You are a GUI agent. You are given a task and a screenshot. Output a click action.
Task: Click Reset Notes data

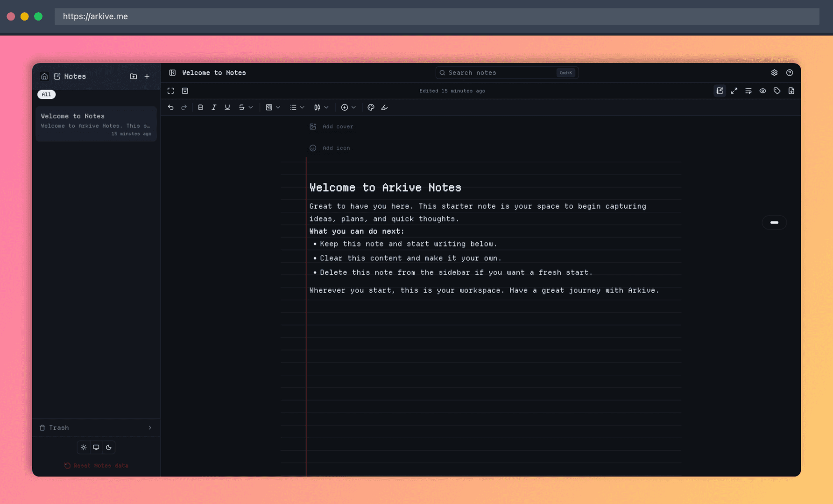96,465
